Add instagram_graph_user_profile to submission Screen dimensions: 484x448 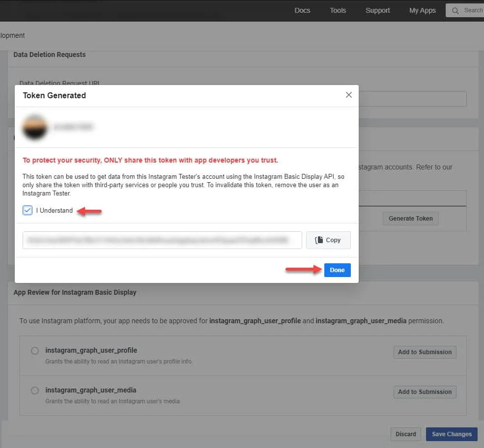(x=425, y=352)
